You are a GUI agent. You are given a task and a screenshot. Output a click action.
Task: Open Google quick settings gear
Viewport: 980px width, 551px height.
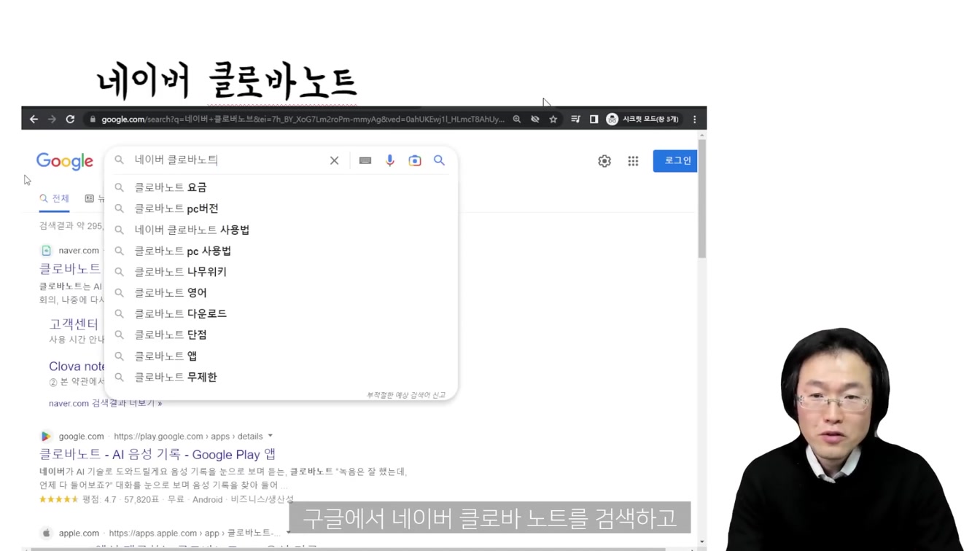click(x=604, y=161)
